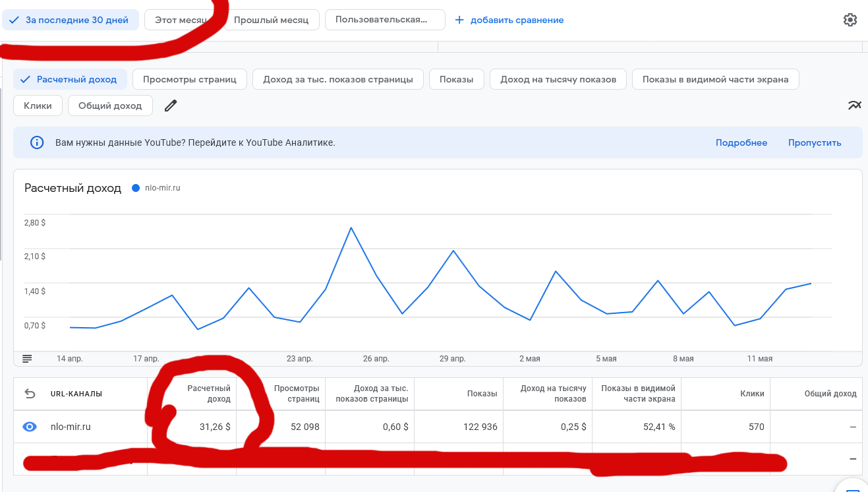This screenshot has height=492, width=868.
Task: Sort by 'Доход за тыс. показов страницы' column header
Action: pyautogui.click(x=372, y=394)
